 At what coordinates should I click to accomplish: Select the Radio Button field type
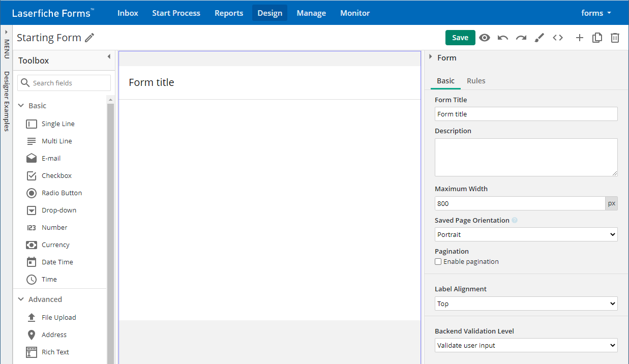click(x=61, y=193)
